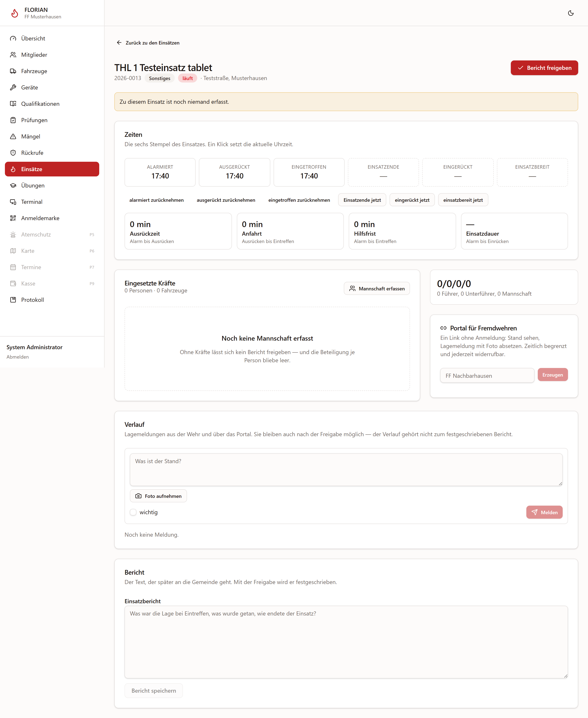Click the FLORIAN flame logo
Screen dimensions: 588x718
14,13
